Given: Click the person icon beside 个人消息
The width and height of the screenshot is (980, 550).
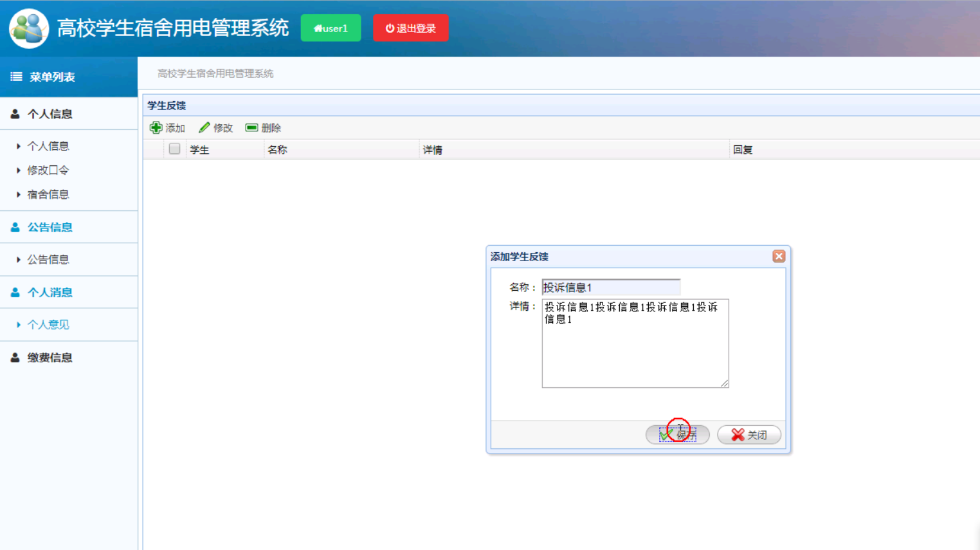Looking at the screenshot, I should click(x=15, y=292).
